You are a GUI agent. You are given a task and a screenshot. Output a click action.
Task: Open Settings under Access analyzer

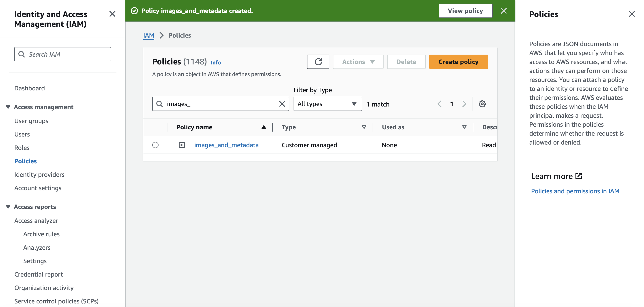(x=35, y=261)
